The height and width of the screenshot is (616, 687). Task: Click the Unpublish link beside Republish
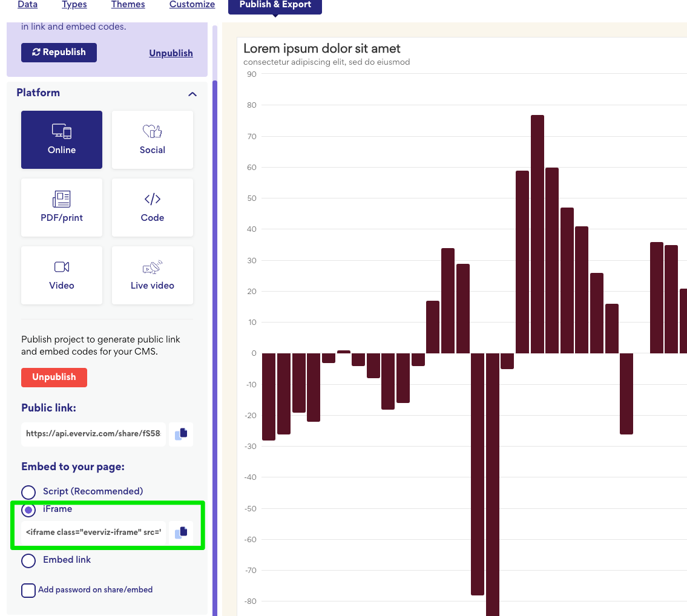click(x=171, y=53)
